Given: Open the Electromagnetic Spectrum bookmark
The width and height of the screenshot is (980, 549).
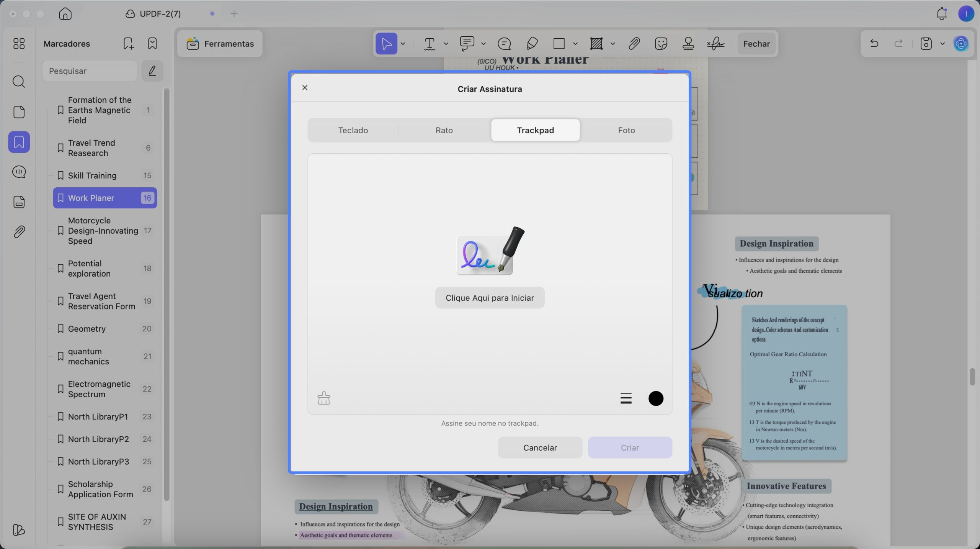Looking at the screenshot, I should 105,389.
